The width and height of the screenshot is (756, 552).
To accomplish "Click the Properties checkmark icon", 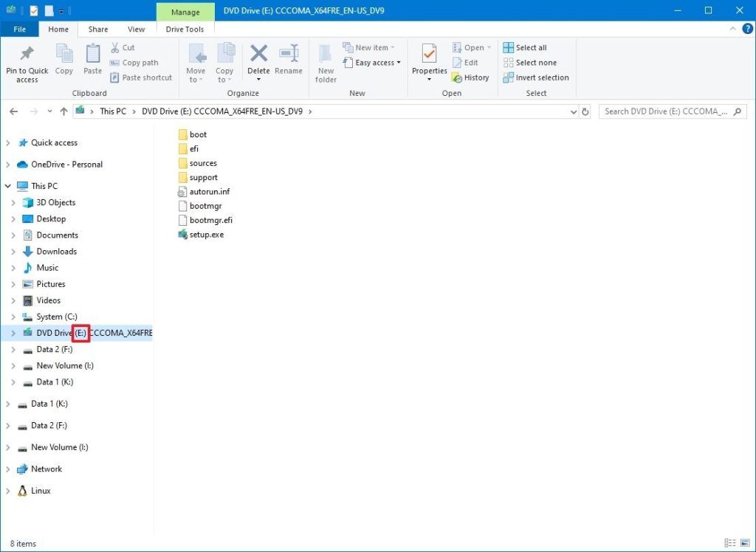I will click(x=429, y=54).
